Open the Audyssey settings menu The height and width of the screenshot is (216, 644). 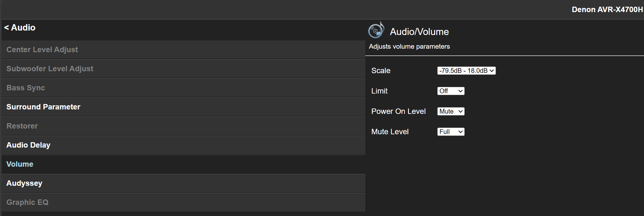click(x=24, y=183)
